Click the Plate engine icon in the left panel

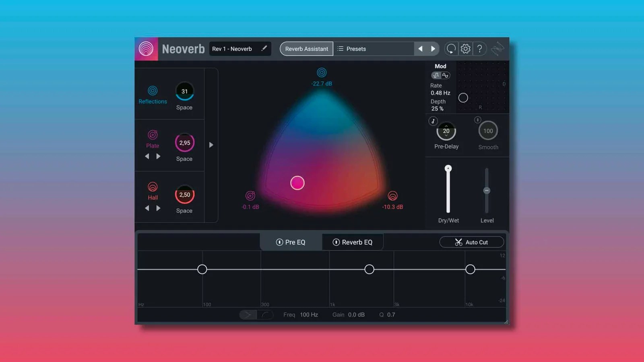click(x=153, y=135)
